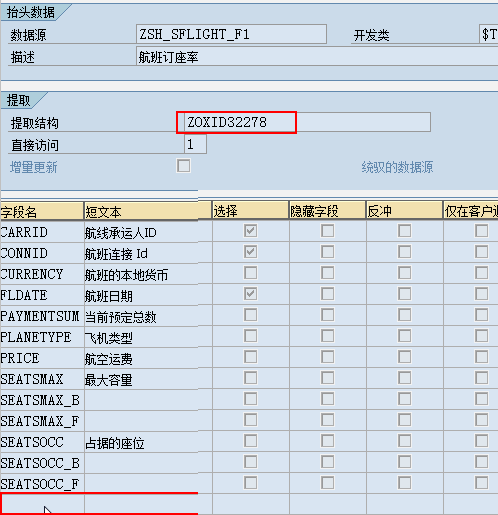Click short text 航班的本地货币

coord(126,275)
